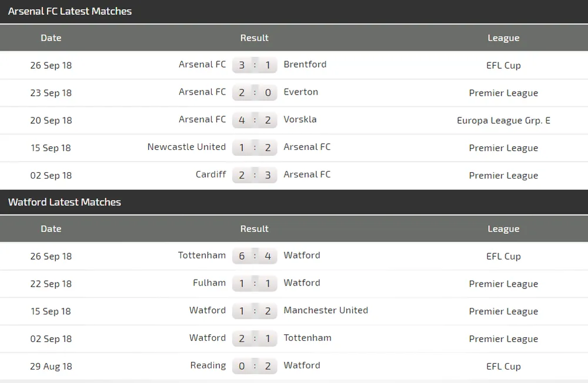Open the Arsenal FC Latest Matches section header
This screenshot has height=383, width=588.
coord(70,11)
